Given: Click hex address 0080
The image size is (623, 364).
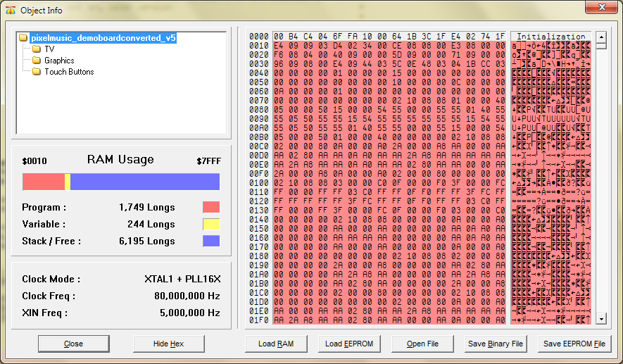Looking at the screenshot, I should pos(258,110).
